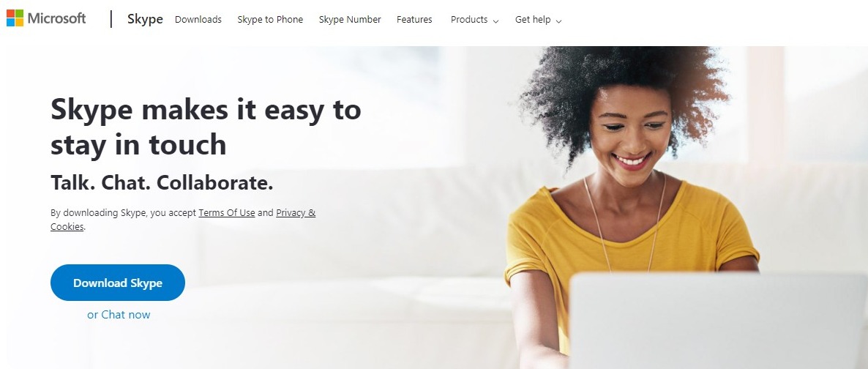Screen dimensions: 868x369
Task: Select Skype to Phone in navigation
Action: point(270,19)
